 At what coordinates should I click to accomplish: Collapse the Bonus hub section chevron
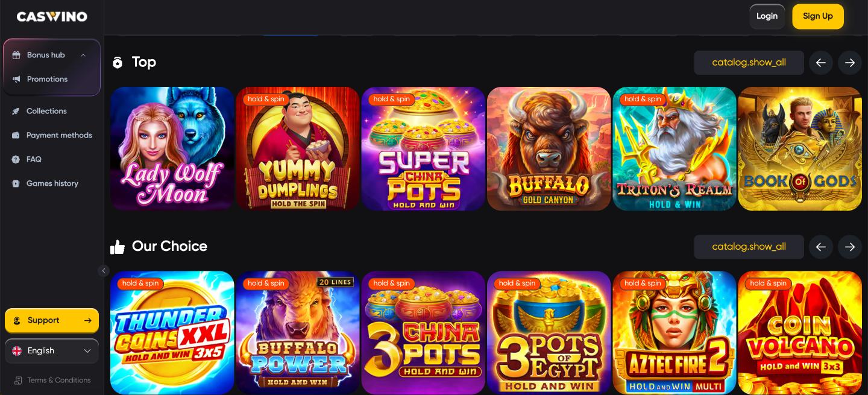pos(83,55)
